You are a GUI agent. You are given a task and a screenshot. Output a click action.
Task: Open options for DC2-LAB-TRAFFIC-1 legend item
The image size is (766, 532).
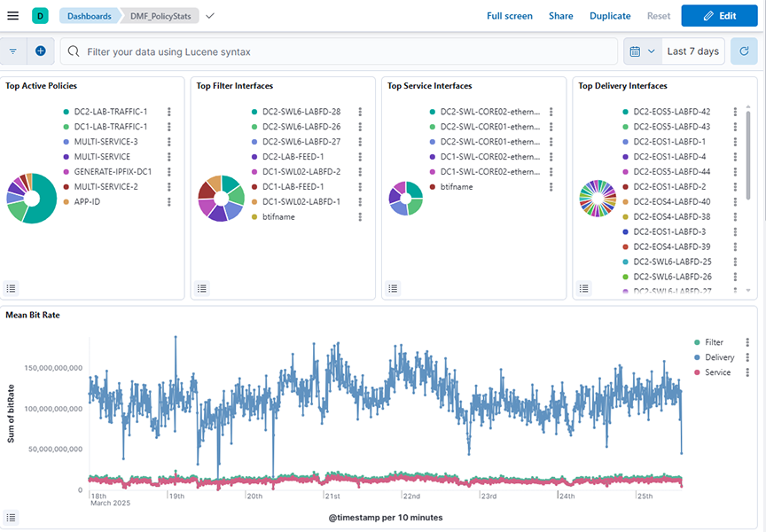[168, 112]
